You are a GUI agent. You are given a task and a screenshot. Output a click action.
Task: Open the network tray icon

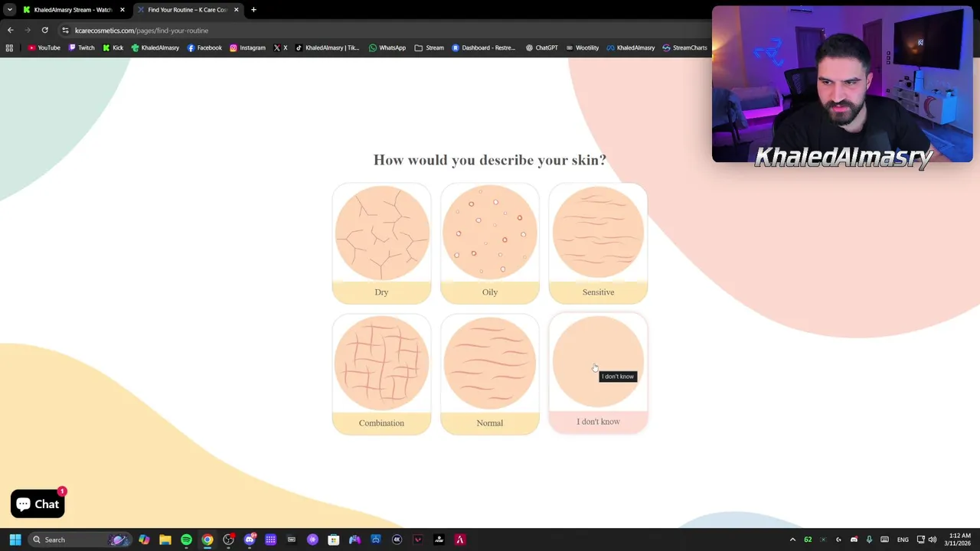coord(920,540)
